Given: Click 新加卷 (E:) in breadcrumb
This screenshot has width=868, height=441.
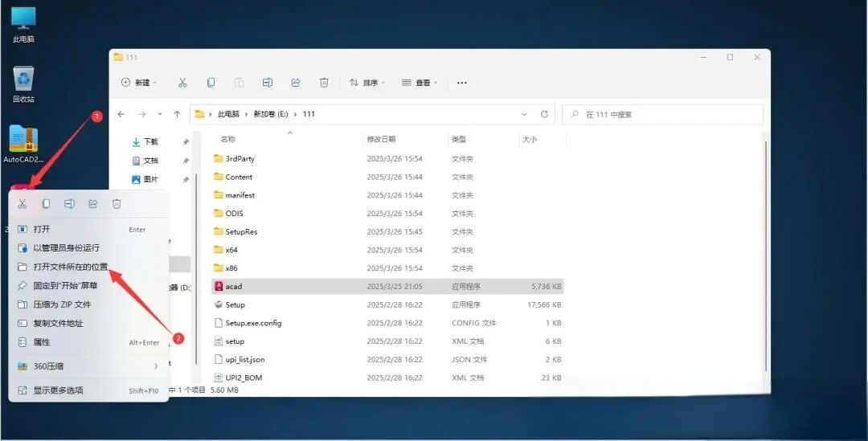Looking at the screenshot, I should (x=271, y=114).
